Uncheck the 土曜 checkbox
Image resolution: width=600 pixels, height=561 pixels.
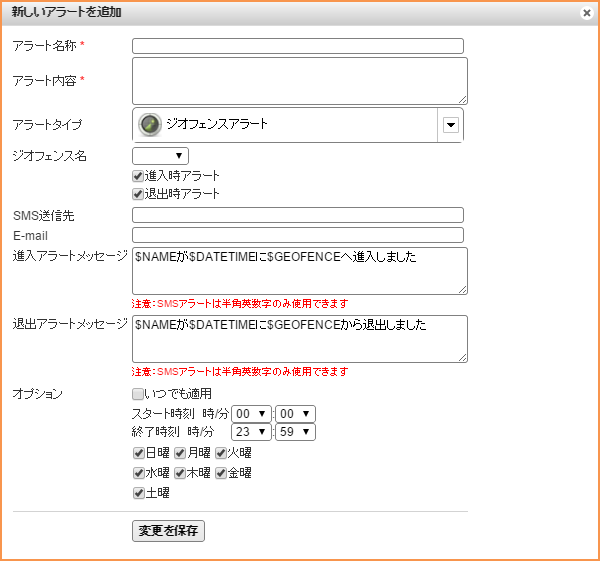pyautogui.click(x=139, y=492)
